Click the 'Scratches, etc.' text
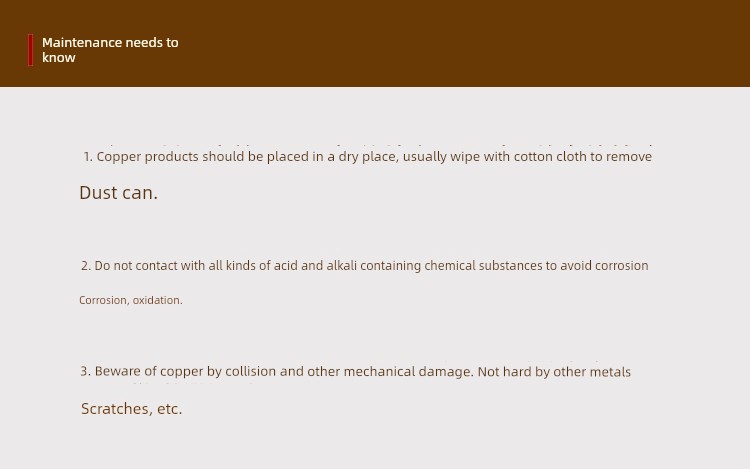 point(132,409)
